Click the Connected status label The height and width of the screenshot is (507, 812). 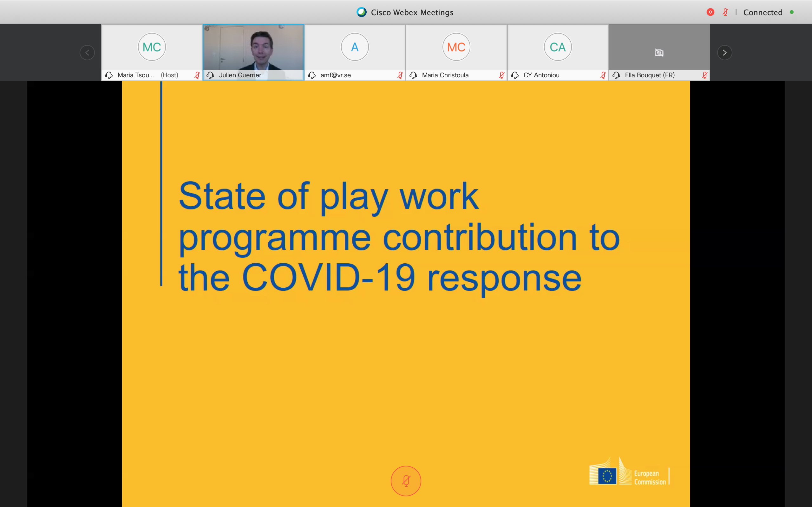tap(763, 12)
